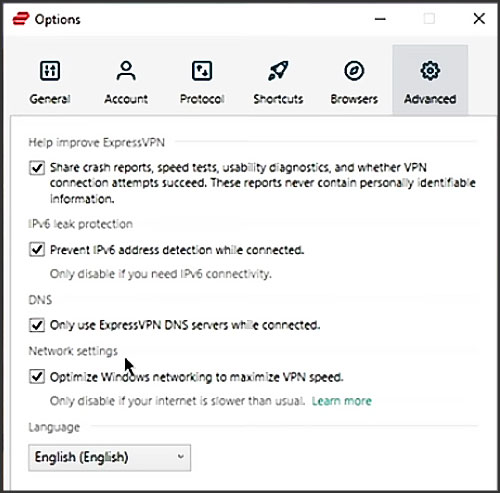Disable Only use ExpressVPN DNS servers

[x=37, y=325]
